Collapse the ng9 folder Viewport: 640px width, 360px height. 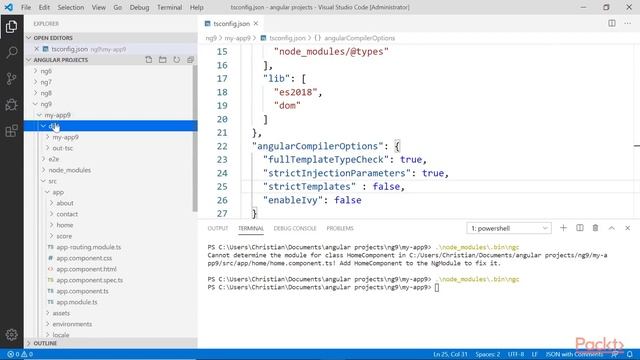click(46, 104)
